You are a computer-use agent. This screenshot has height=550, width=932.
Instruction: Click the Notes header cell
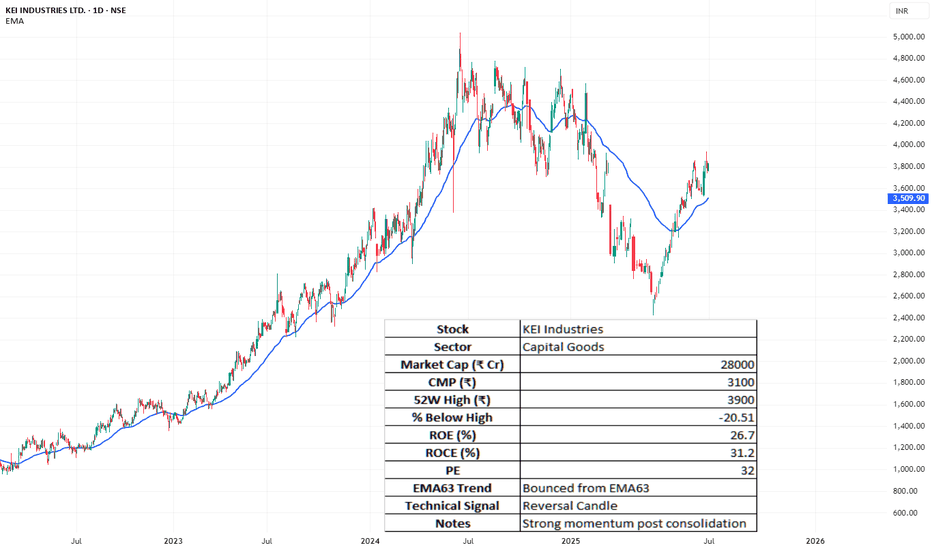[452, 523]
